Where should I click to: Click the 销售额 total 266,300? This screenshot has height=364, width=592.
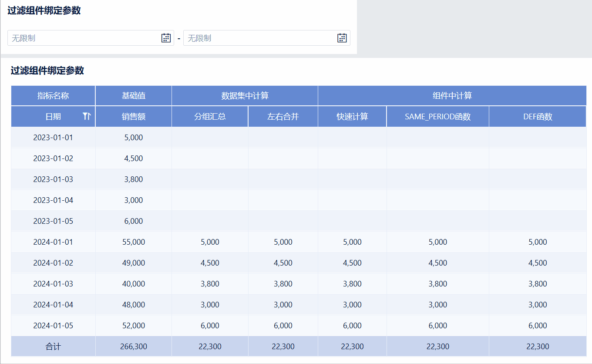click(x=134, y=347)
